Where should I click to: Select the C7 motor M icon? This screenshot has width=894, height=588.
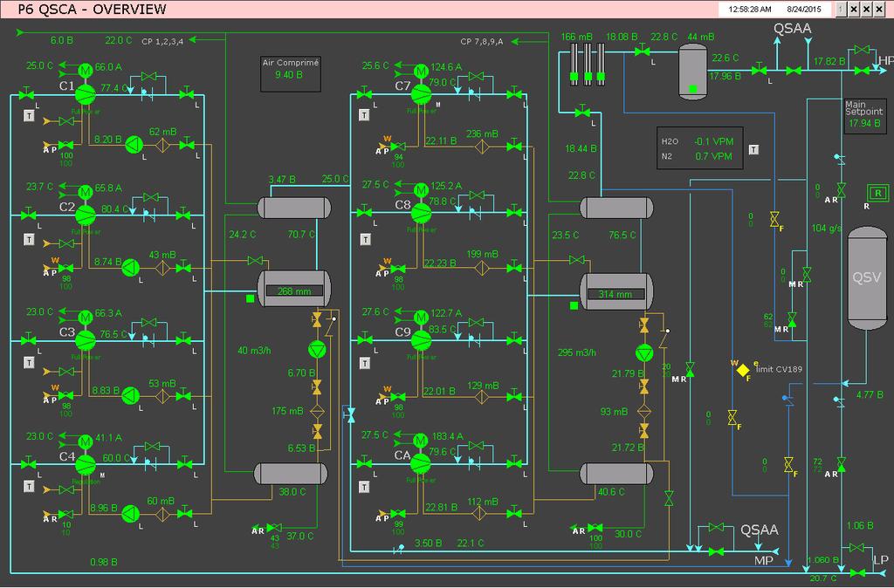421,72
